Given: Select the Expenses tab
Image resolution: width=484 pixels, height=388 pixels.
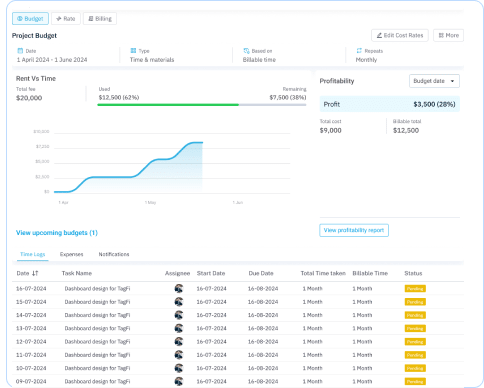Looking at the screenshot, I should (x=72, y=254).
